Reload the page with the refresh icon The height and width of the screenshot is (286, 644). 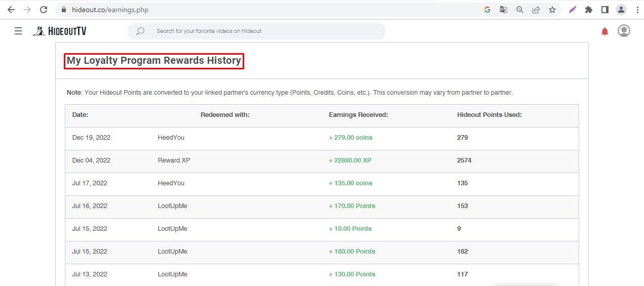(44, 10)
